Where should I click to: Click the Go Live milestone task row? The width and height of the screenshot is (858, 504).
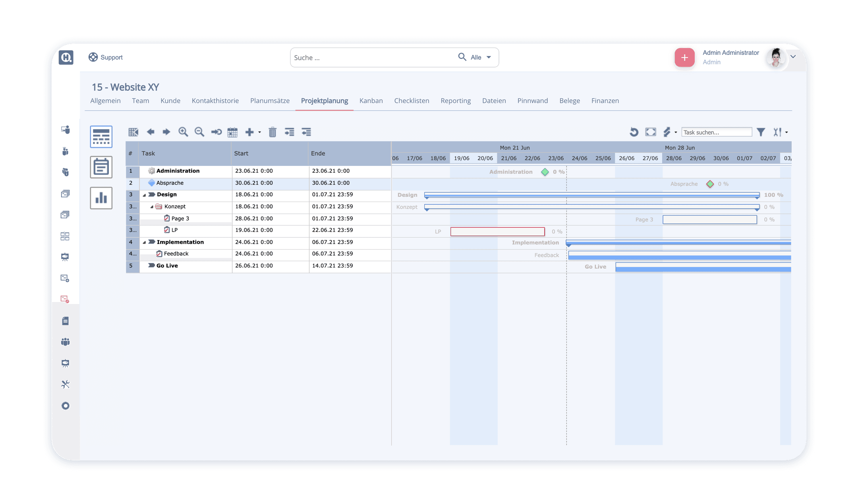tap(168, 265)
